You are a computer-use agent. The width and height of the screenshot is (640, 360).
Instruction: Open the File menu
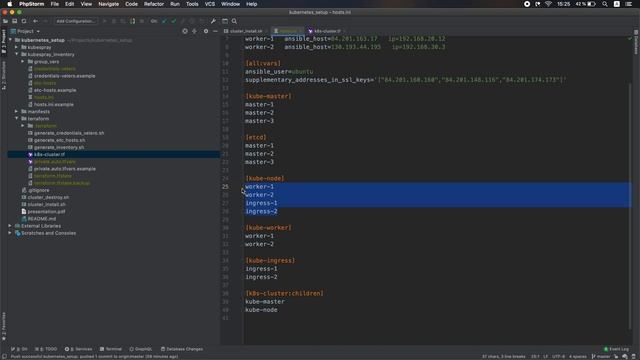tap(55, 4)
